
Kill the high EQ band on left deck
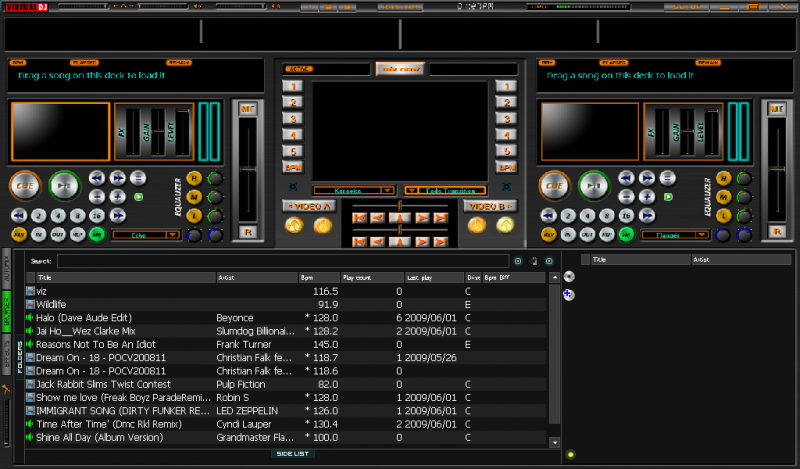point(194,178)
